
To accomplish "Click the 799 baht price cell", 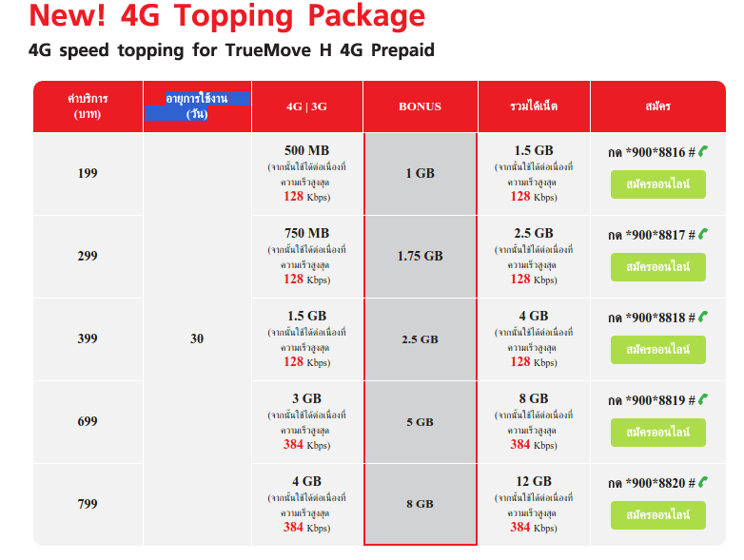I will (x=88, y=504).
